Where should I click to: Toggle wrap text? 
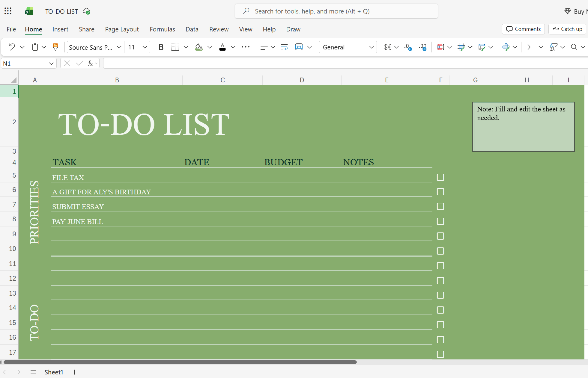coord(284,47)
